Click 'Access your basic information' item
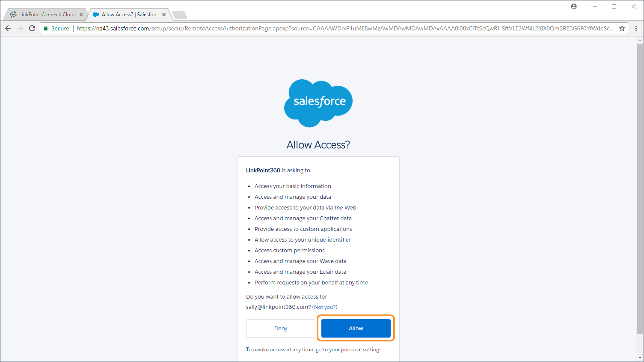644x362 pixels. (293, 186)
